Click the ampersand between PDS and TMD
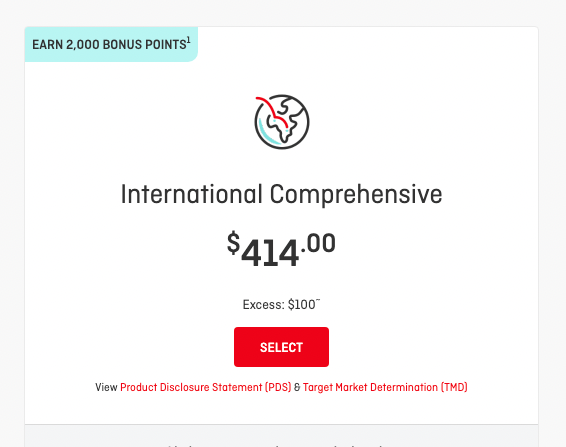Image resolution: width=566 pixels, height=447 pixels. [x=297, y=387]
